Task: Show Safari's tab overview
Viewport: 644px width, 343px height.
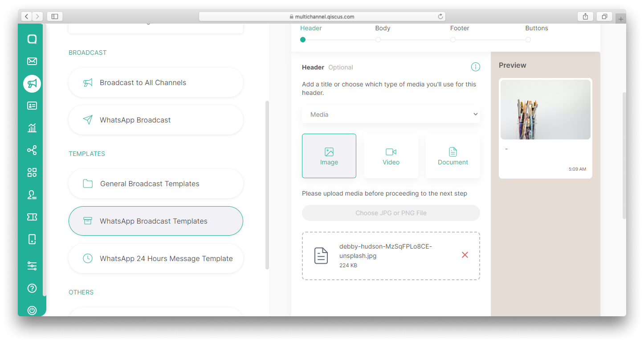Action: click(604, 16)
